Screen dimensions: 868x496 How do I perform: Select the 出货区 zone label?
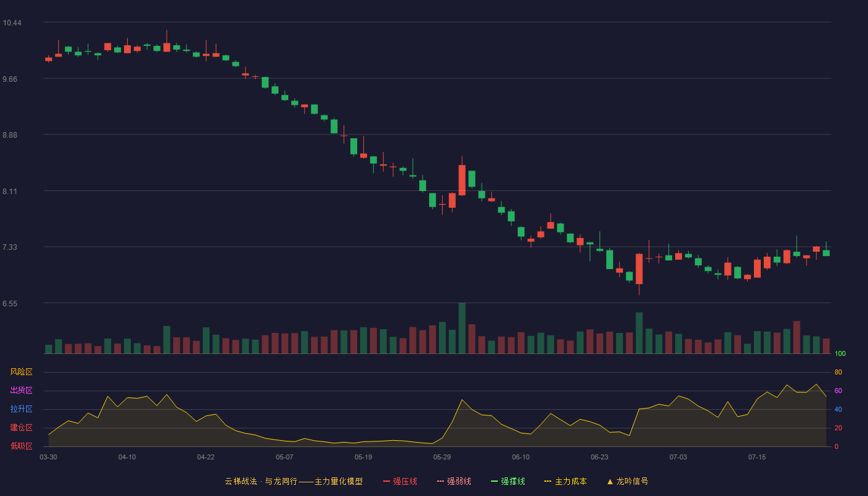point(21,391)
